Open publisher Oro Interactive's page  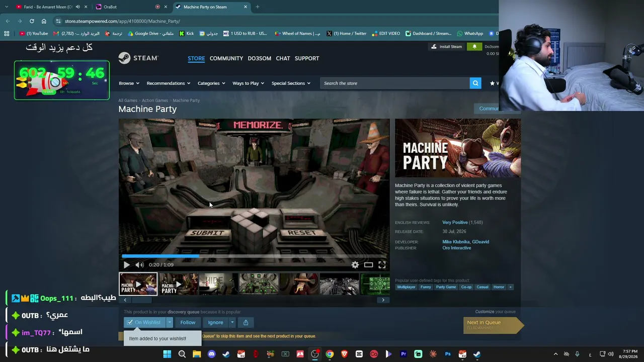(x=457, y=248)
